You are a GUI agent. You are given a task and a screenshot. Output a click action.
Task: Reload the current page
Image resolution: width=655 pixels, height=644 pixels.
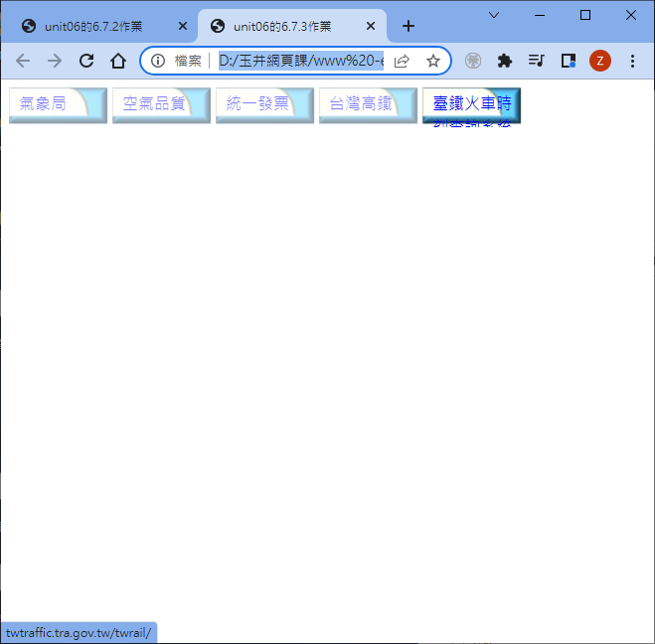[86, 61]
